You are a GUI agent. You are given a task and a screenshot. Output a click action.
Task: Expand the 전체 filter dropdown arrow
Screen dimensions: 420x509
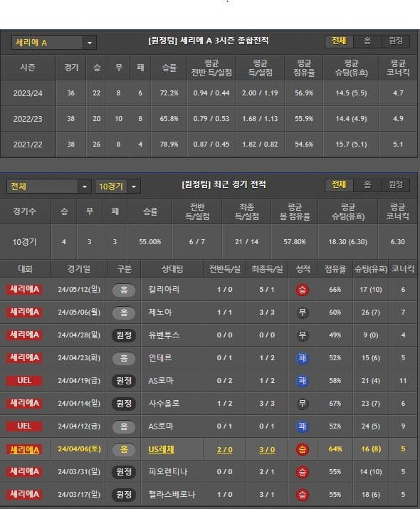[85, 187]
